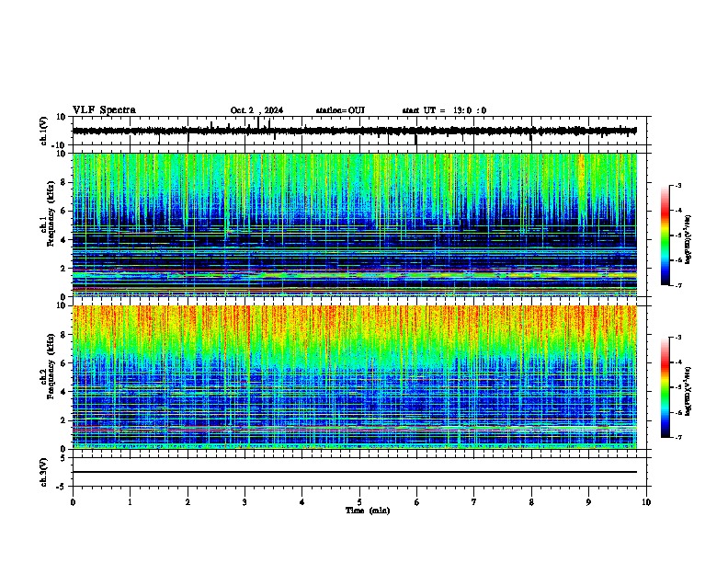Click the "start UT = 13: 0 : 0" text
Image resolution: width=728 pixels, height=563 pixels.
pyautogui.click(x=444, y=110)
